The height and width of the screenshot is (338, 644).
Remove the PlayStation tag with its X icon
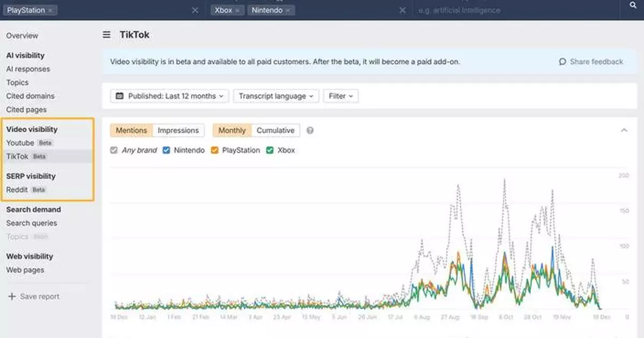pyautogui.click(x=50, y=10)
